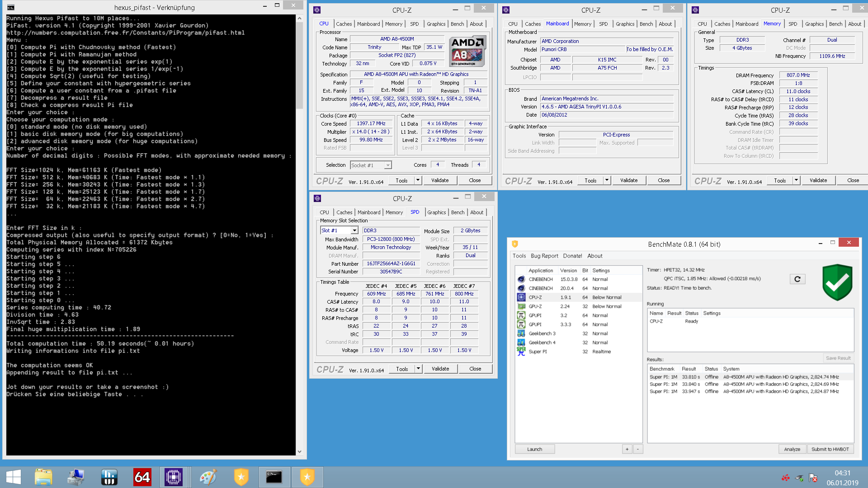Click the Analyze button in BenchMate
This screenshot has height=488, width=868.
(792, 449)
